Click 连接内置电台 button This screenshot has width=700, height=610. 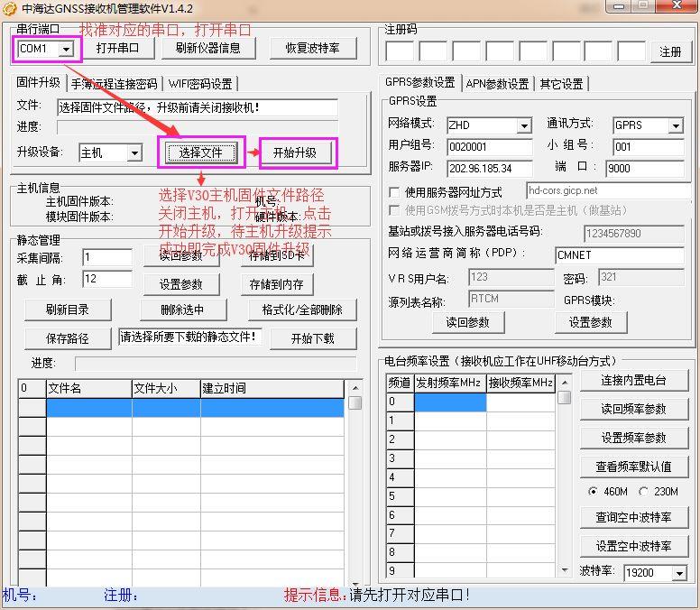click(x=634, y=381)
